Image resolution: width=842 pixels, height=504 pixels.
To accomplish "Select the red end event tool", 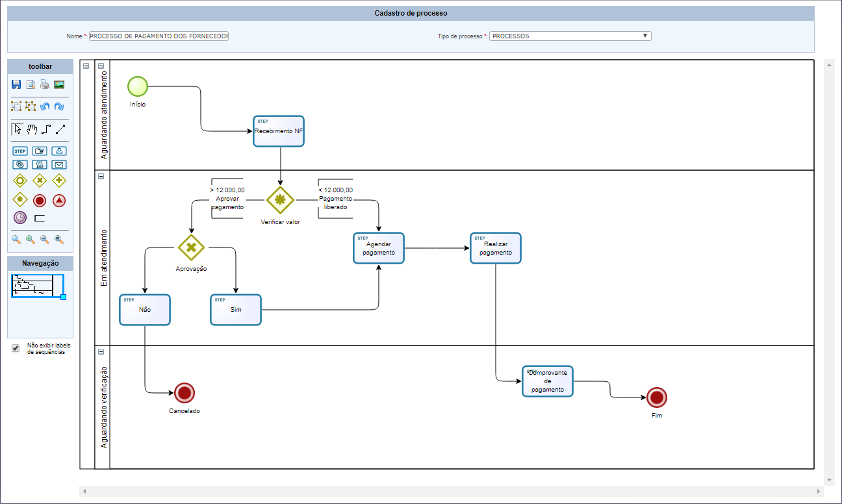I will point(40,201).
